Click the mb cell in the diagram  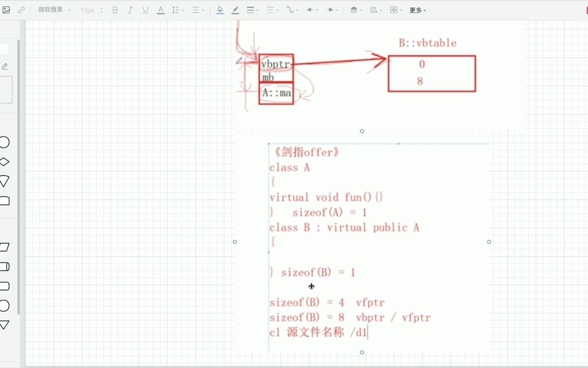tap(268, 77)
